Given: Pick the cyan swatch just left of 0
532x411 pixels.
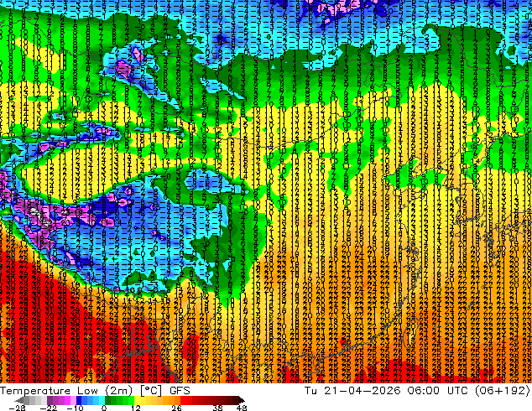Looking at the screenshot, I should 102,400.
